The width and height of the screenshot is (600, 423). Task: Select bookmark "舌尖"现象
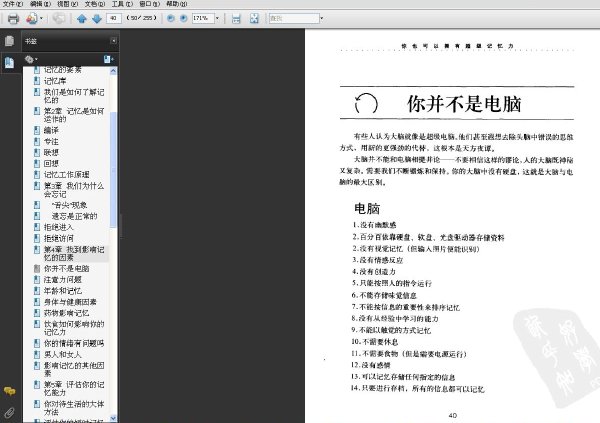click(69, 205)
